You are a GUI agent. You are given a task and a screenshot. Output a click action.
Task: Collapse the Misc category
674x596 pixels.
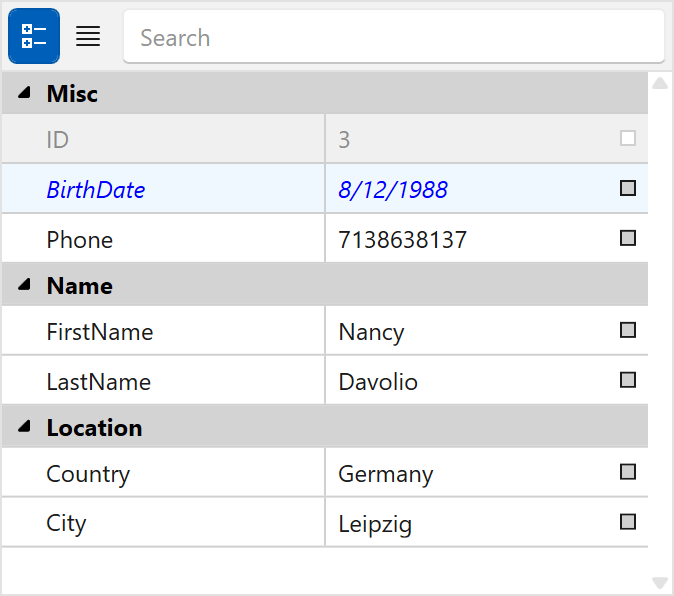pyautogui.click(x=23, y=94)
